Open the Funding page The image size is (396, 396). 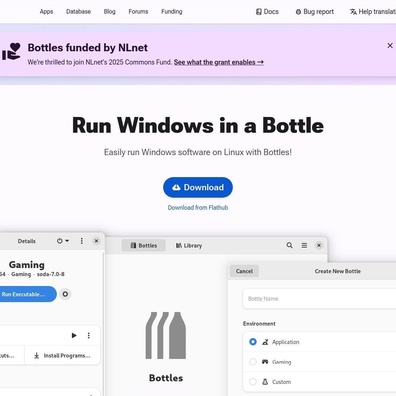click(172, 12)
